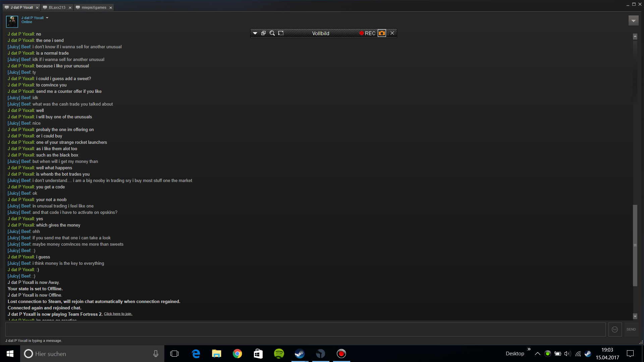
Task: Close the miepieXgames chat tab
Action: (111, 8)
